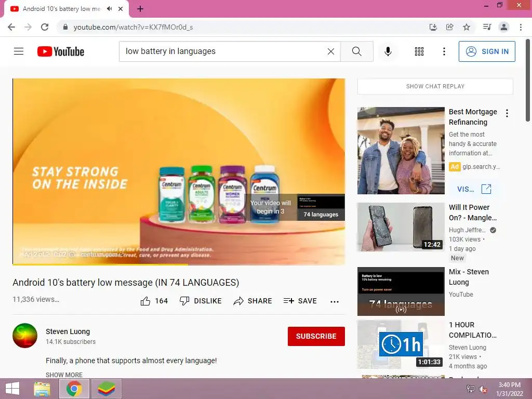
Task: Go back with the browser back arrow
Action: (11, 27)
